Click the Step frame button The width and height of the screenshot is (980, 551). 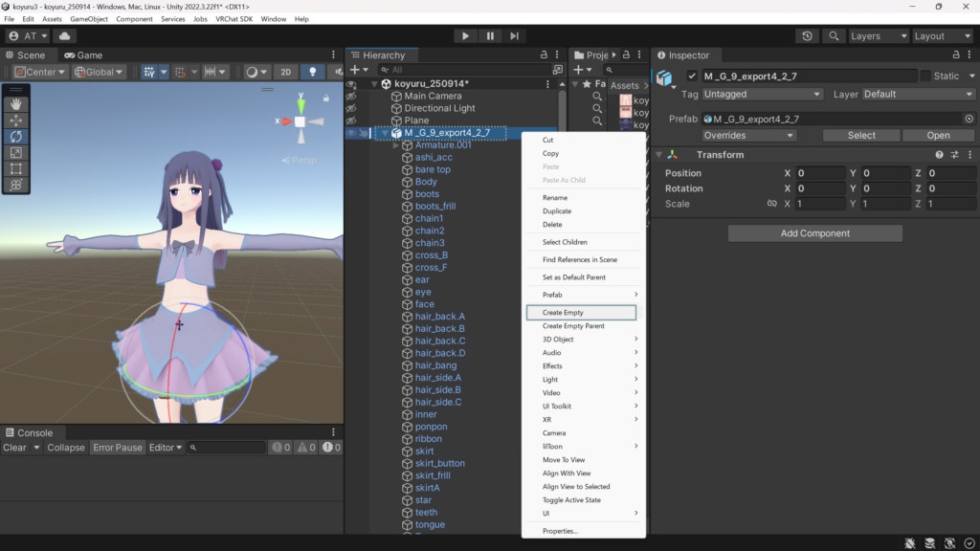pyautogui.click(x=515, y=36)
